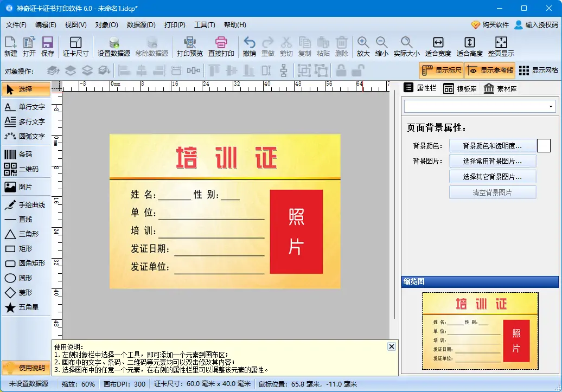The height and width of the screenshot is (392, 562).
Task: Click 选择常用背景图片 background picker button
Action: (493, 160)
